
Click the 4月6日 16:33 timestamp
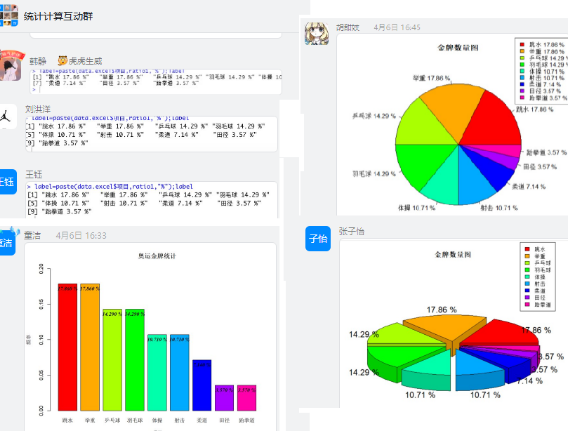pos(81,236)
